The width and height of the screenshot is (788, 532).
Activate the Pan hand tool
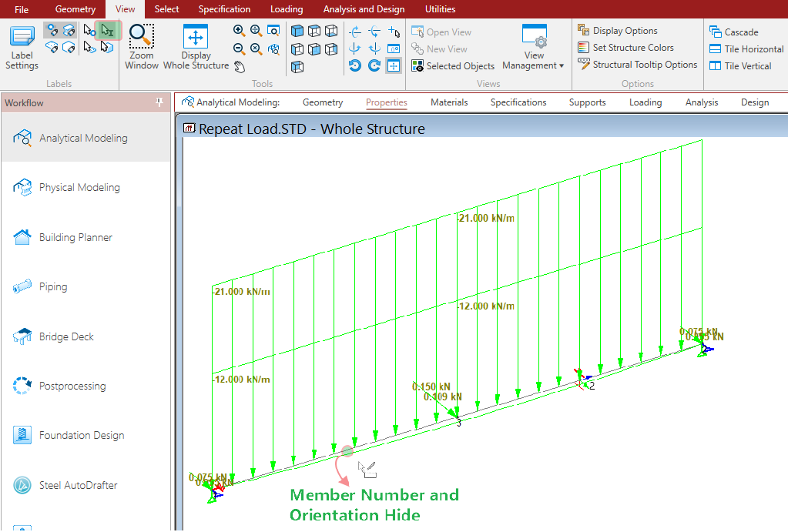(240, 66)
